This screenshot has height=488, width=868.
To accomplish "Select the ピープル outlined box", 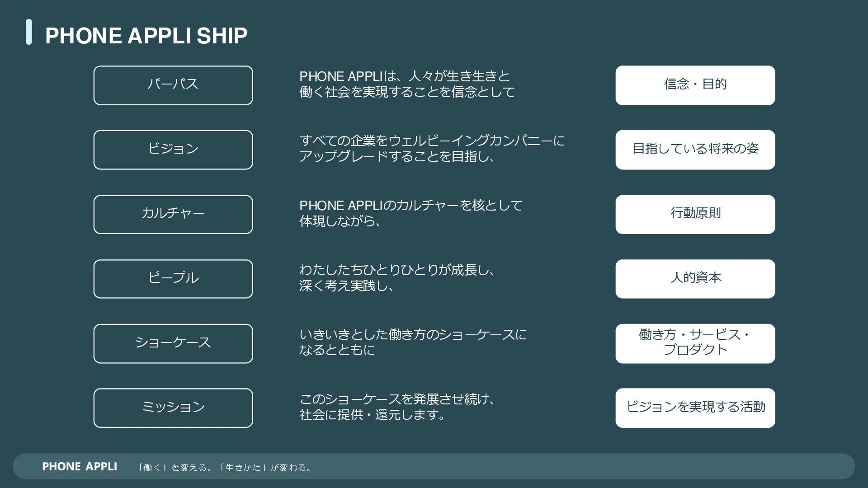I will pos(173,279).
